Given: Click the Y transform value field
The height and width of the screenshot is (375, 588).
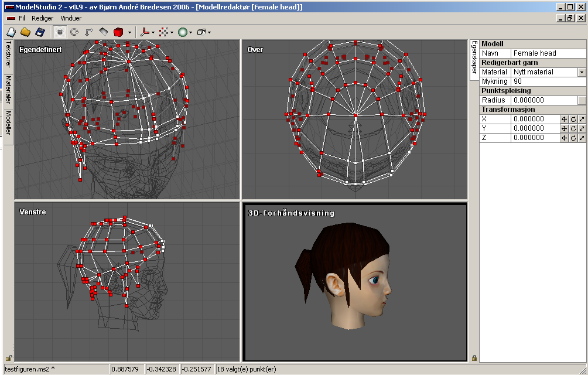Looking at the screenshot, I should click(x=535, y=128).
